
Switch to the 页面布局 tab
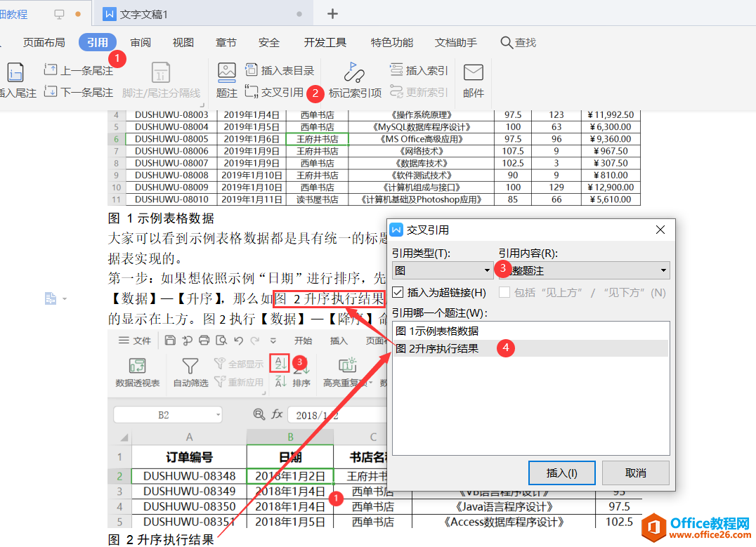pos(44,42)
